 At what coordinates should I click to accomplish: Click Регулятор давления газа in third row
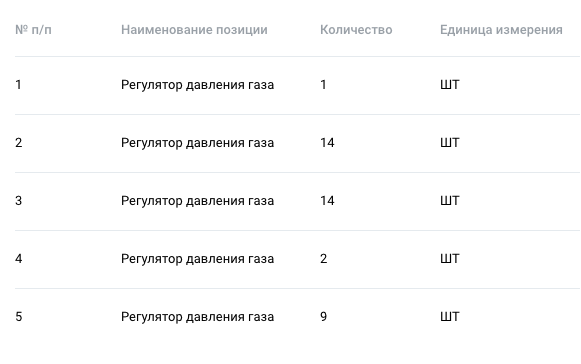[197, 201]
